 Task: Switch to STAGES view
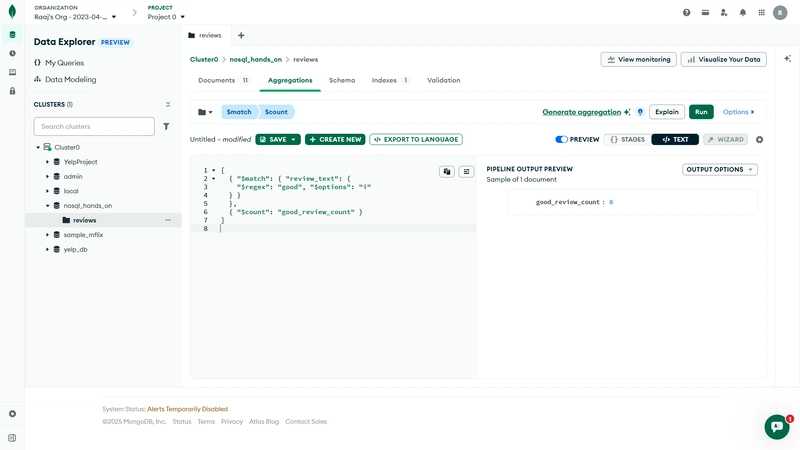[628, 139]
